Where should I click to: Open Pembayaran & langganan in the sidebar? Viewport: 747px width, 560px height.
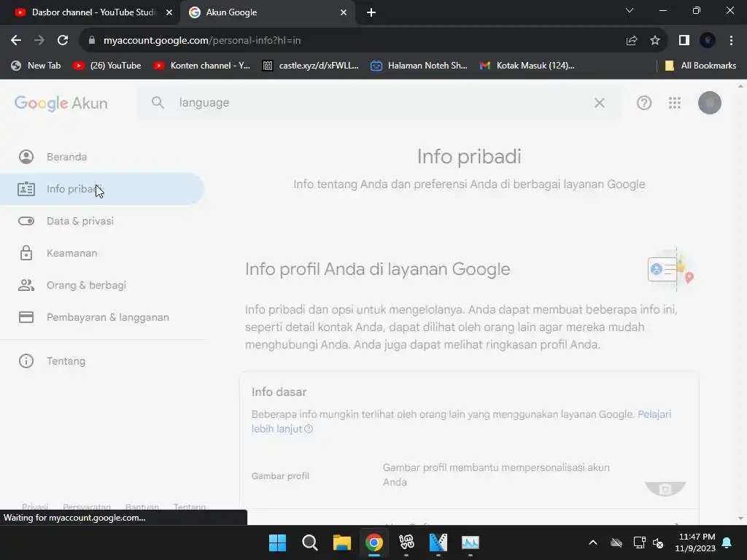[x=102, y=317]
